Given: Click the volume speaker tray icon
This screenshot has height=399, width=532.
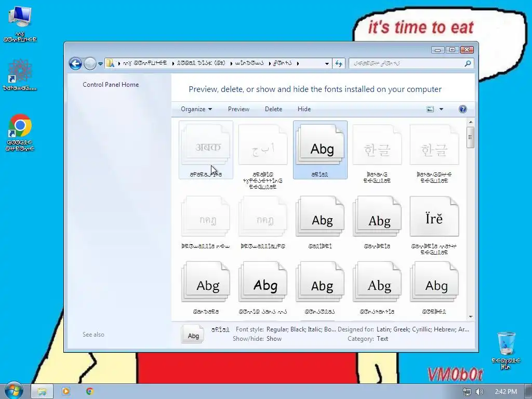Looking at the screenshot, I should [479, 392].
